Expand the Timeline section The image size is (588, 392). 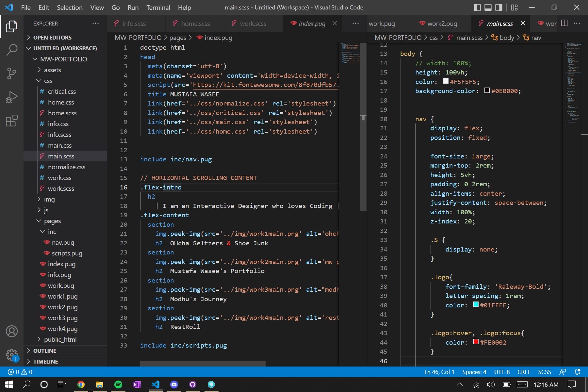pos(65,361)
